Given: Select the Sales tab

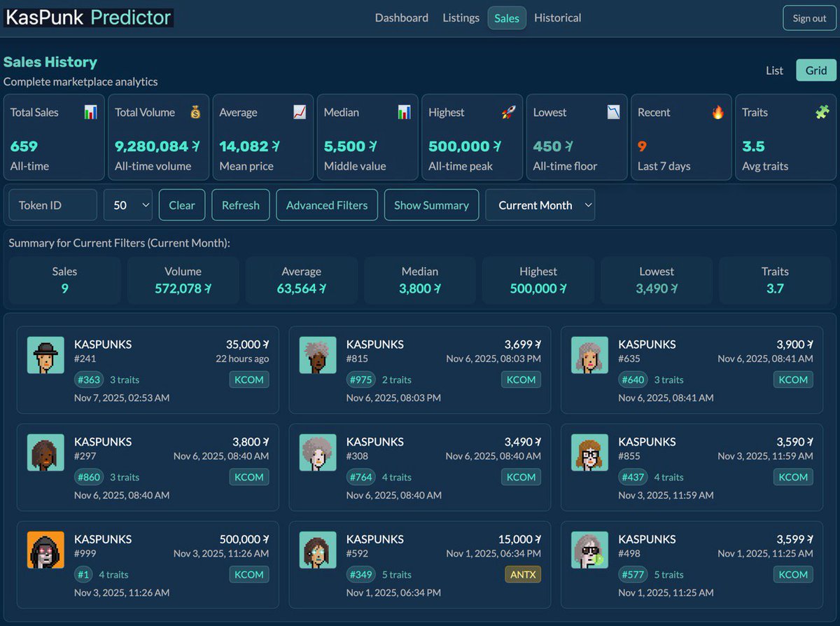Looking at the screenshot, I should 507,18.
